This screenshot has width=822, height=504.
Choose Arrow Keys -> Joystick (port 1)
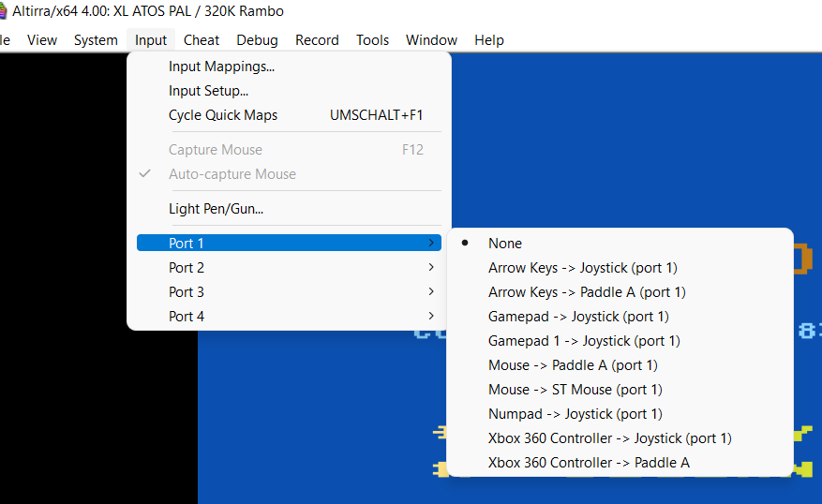[x=582, y=268]
